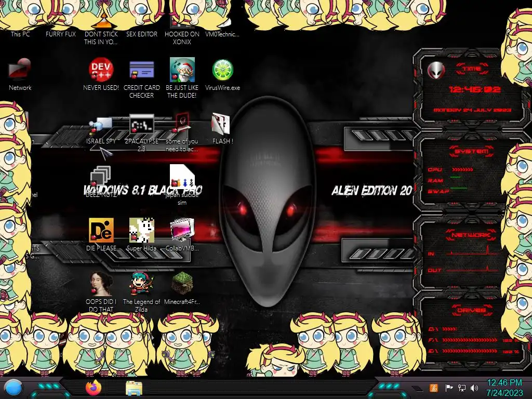Image resolution: width=532 pixels, height=399 pixels.
Task: Open Action Center flag icon
Action: [x=449, y=388]
